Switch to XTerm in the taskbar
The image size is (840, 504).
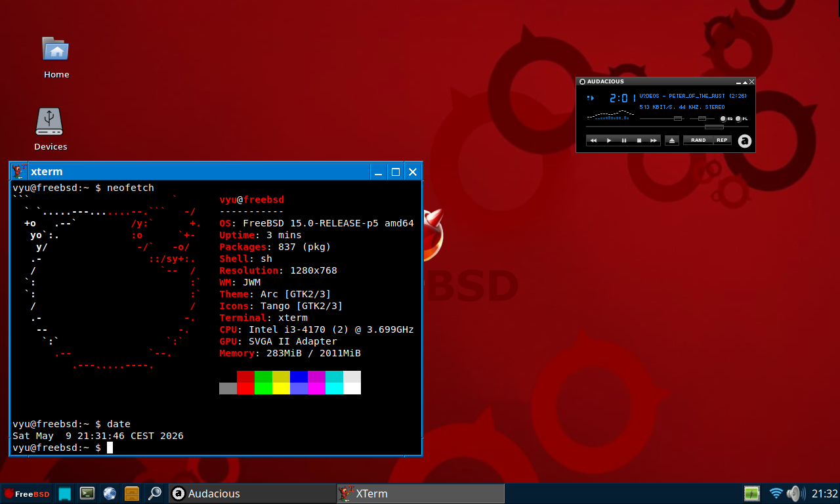421,493
